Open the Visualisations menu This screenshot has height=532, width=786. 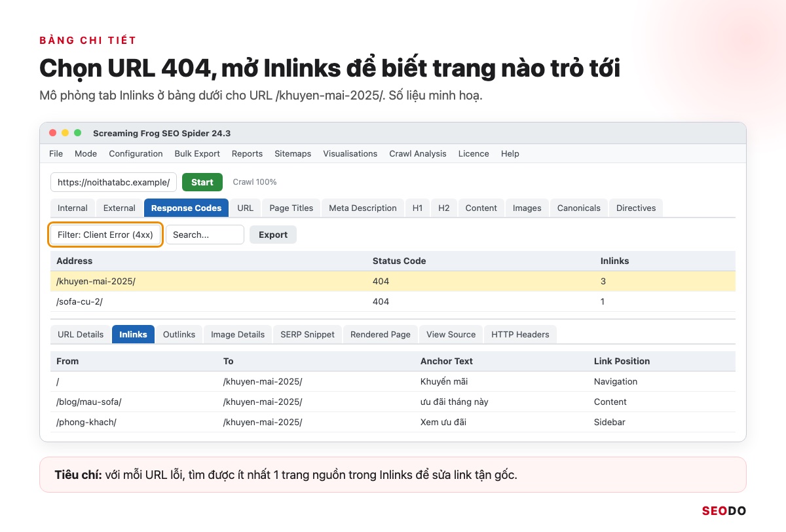pos(350,153)
